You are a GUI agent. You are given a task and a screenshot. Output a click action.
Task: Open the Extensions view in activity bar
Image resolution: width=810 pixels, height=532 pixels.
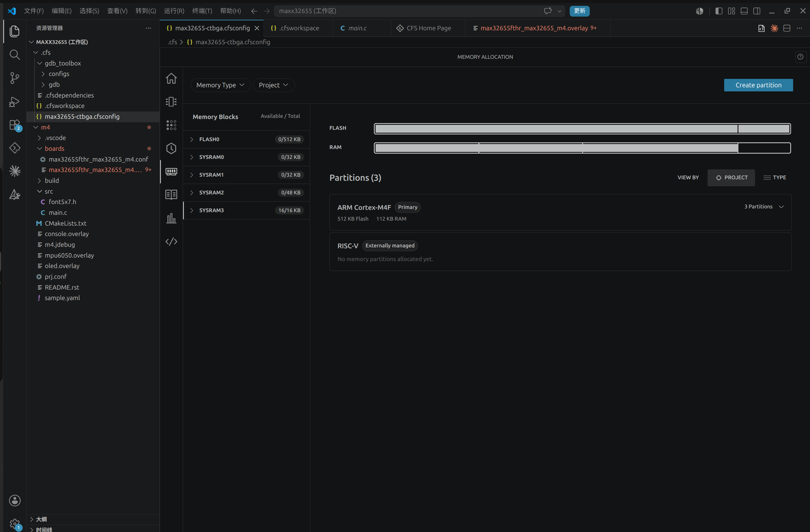pos(15,125)
